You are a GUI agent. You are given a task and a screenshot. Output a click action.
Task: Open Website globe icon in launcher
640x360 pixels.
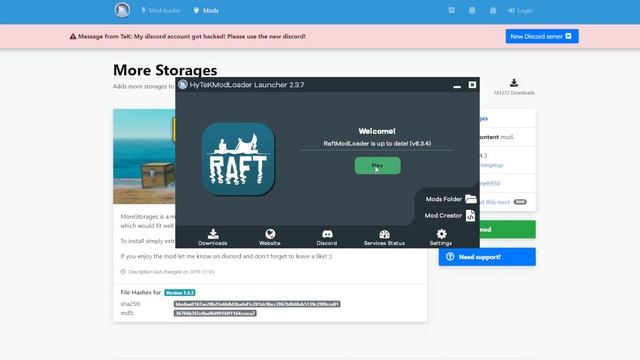click(x=269, y=237)
